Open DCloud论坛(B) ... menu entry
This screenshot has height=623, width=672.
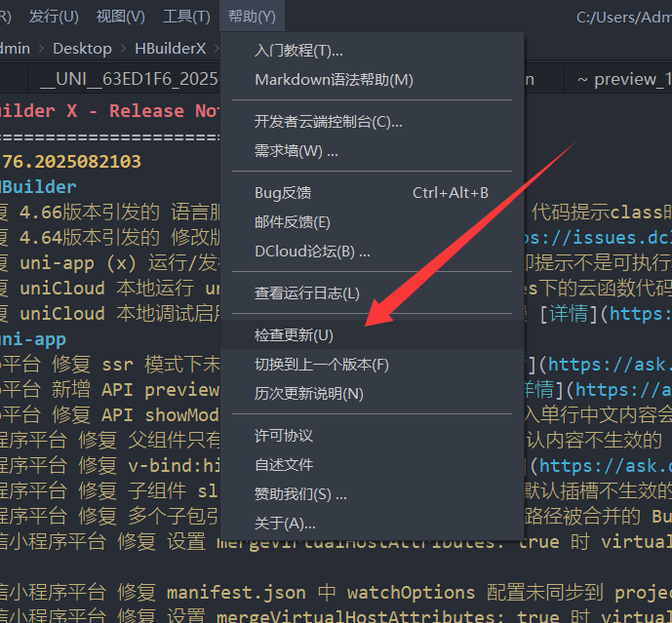tap(372, 252)
